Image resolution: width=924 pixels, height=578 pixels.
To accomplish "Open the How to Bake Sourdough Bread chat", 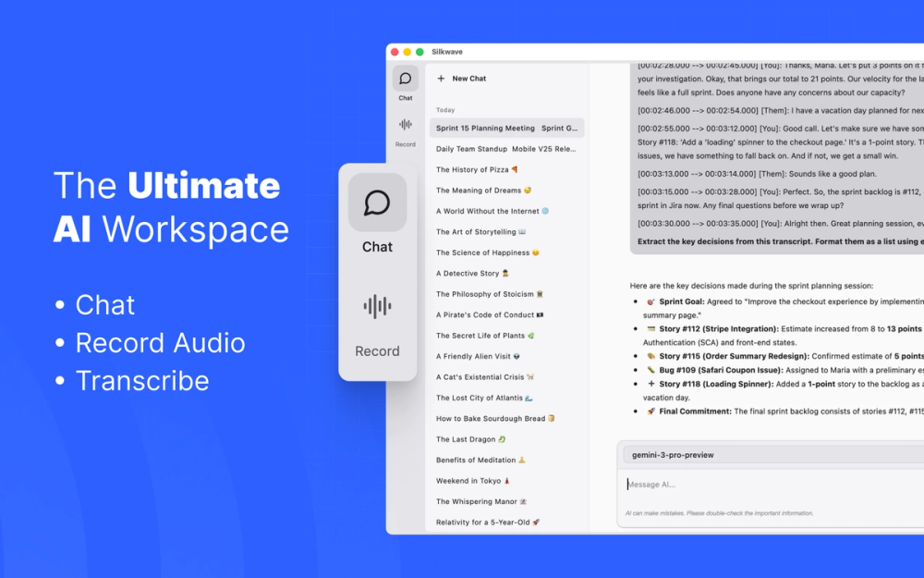I will coord(490,418).
